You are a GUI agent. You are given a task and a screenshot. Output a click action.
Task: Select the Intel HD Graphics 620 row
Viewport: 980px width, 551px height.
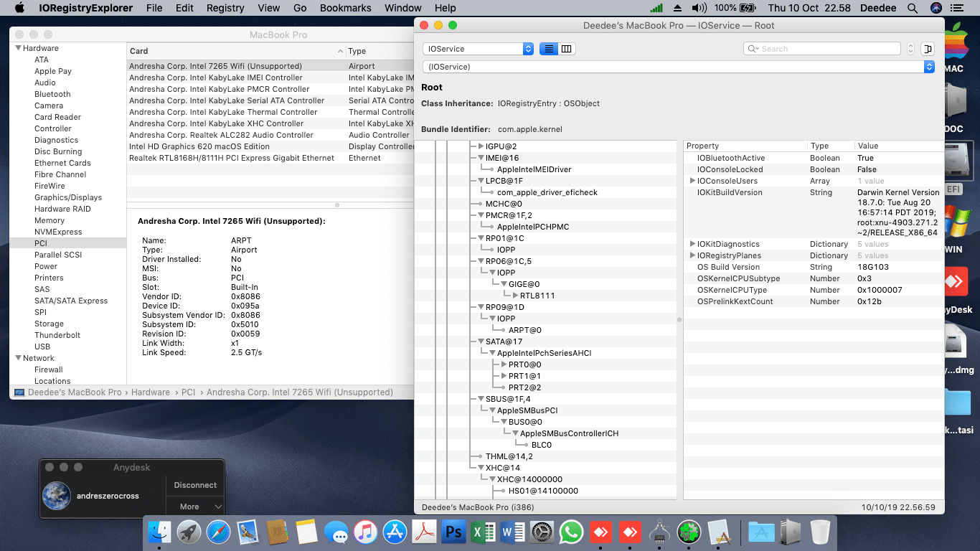pos(270,146)
